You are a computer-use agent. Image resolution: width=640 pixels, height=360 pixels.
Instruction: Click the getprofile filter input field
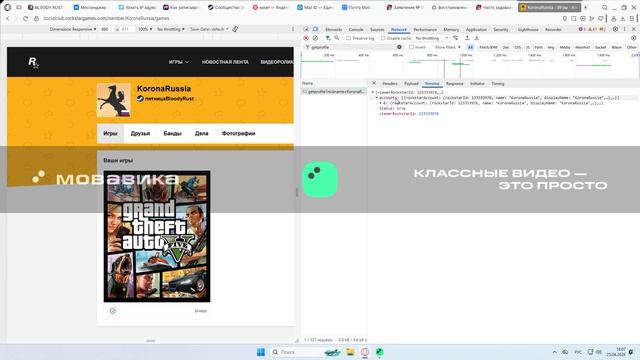tap(353, 47)
